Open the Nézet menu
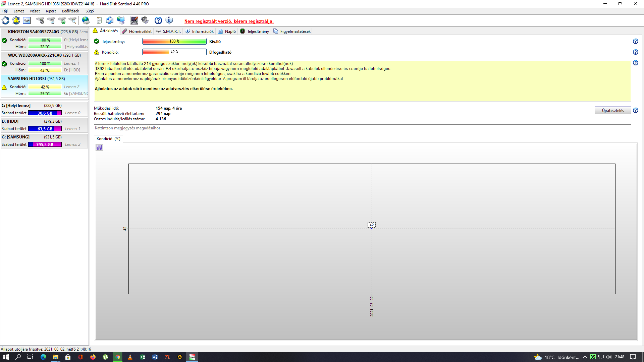Screen dimensions: 644x362 pyautogui.click(x=35, y=11)
